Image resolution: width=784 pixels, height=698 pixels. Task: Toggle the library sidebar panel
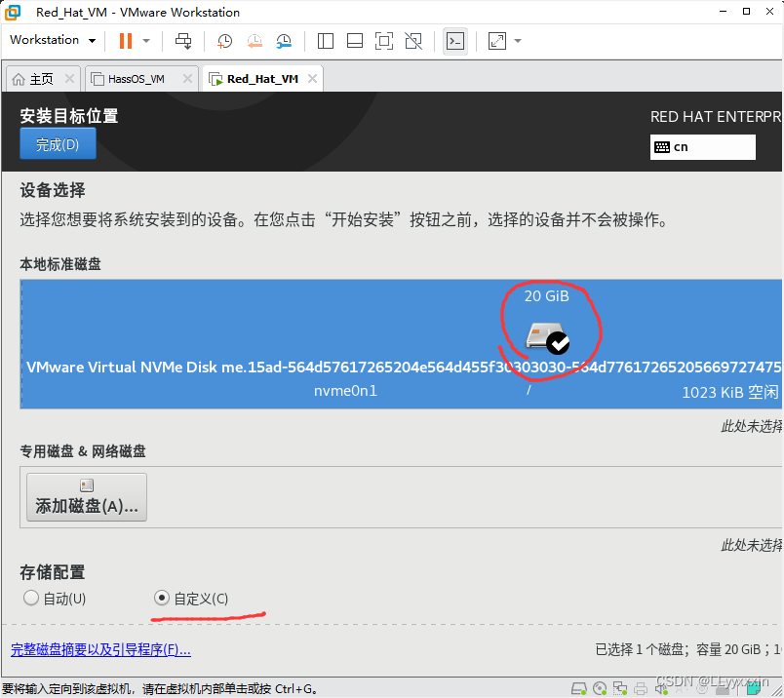[326, 41]
